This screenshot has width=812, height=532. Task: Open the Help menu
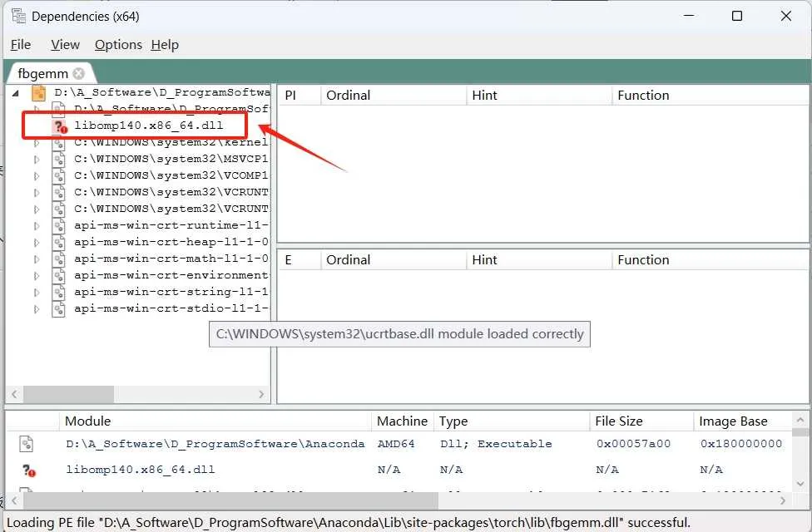click(x=165, y=45)
